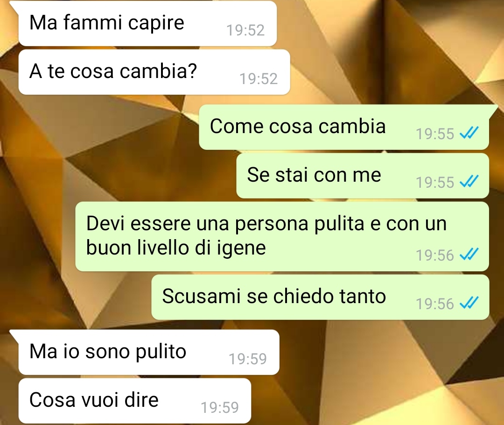504x425 pixels.
Task: Click the 19:59 timestamp on 'Ma io sono pulito'
Action: (x=248, y=359)
